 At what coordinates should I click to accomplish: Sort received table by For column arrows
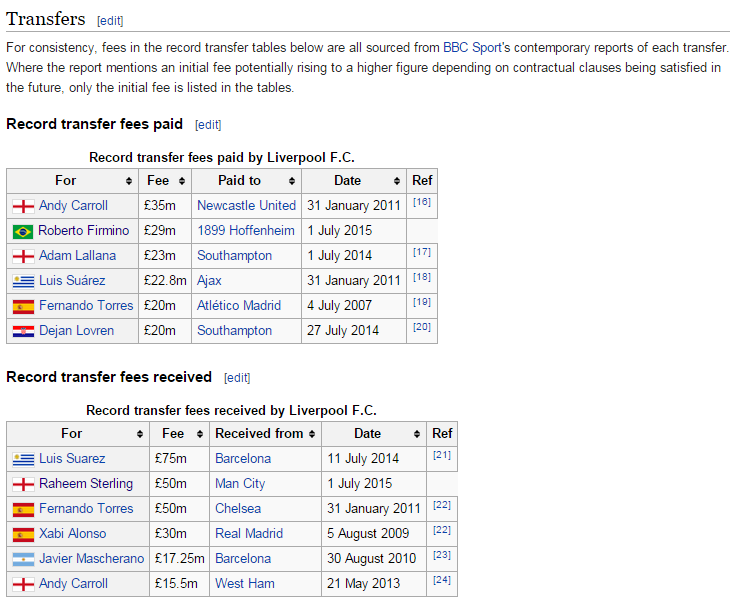(x=140, y=434)
